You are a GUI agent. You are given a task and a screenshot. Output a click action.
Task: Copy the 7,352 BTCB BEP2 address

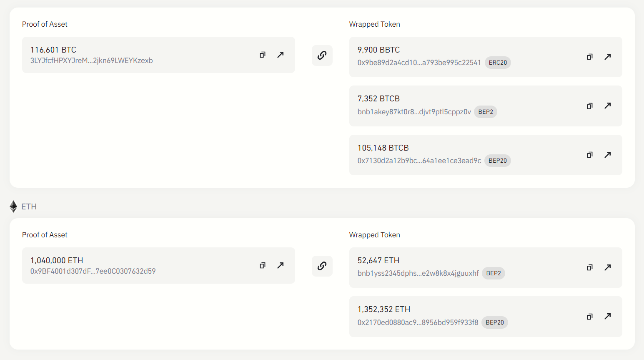coord(590,106)
